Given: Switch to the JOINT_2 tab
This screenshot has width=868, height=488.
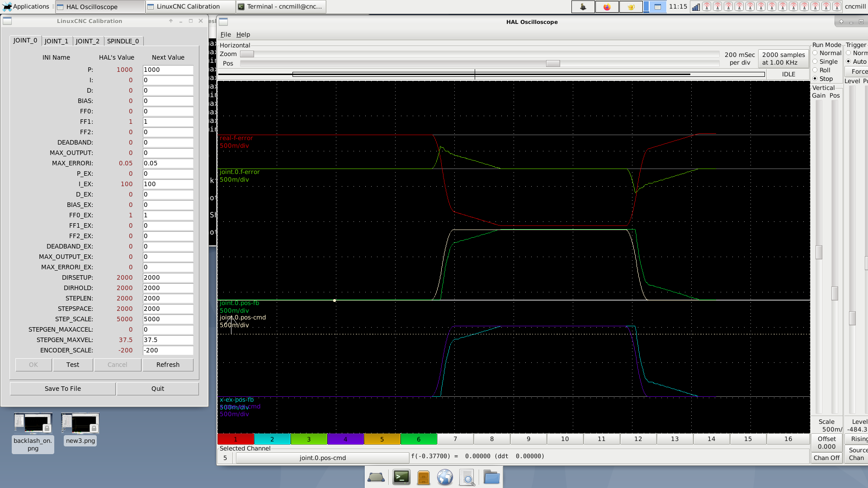Looking at the screenshot, I should tap(88, 41).
